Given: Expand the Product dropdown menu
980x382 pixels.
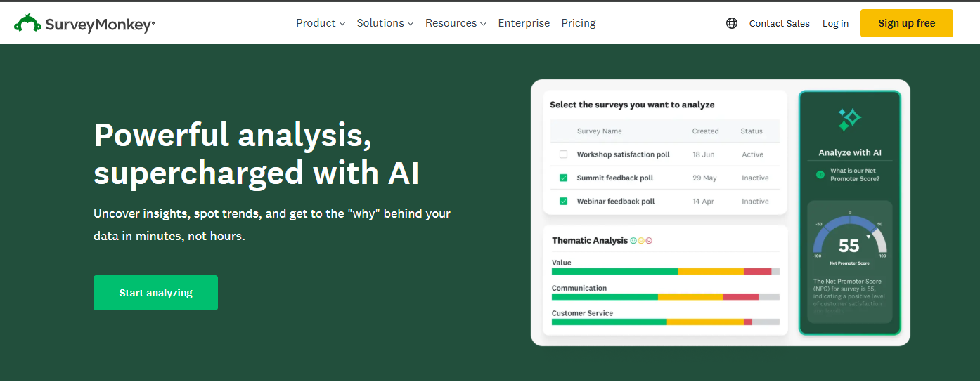Looking at the screenshot, I should (x=320, y=23).
